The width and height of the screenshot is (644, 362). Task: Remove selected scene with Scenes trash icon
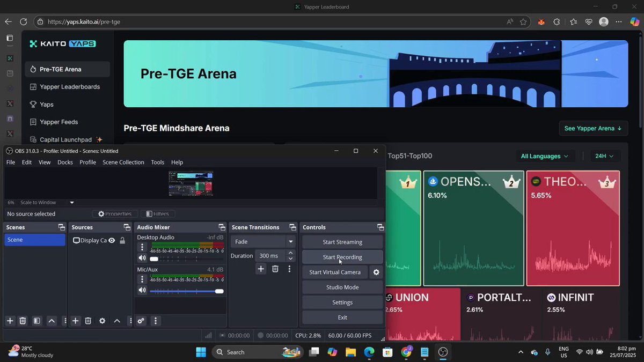tap(23, 321)
